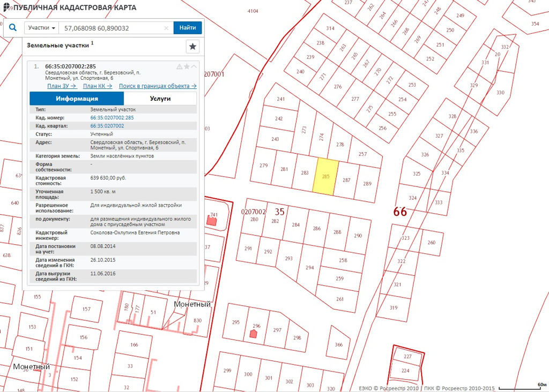Select the Информация tab
549x392 pixels.
(77, 99)
